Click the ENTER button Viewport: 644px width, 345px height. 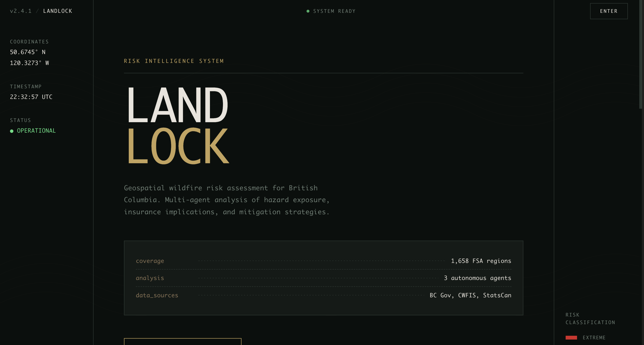point(609,11)
